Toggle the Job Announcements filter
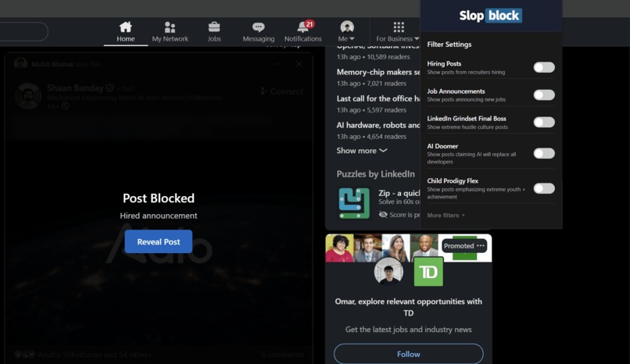 point(544,95)
